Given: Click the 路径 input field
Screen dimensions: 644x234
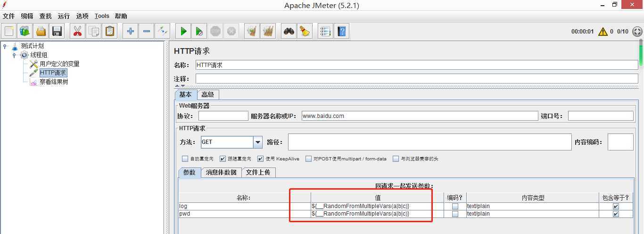Looking at the screenshot, I should click(x=429, y=142).
